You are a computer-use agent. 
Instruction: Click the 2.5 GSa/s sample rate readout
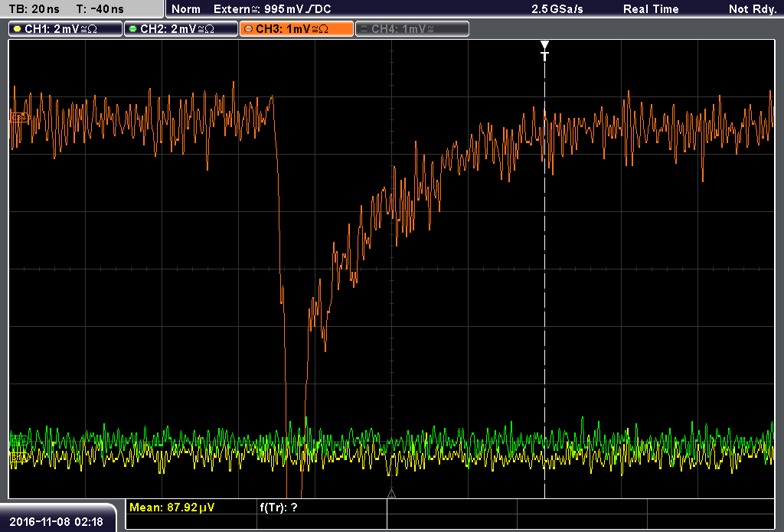[557, 9]
